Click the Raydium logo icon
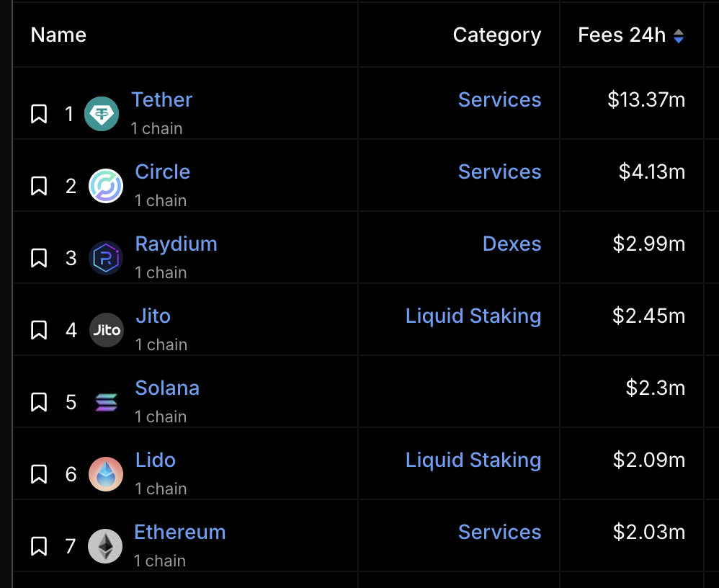 pos(106,258)
